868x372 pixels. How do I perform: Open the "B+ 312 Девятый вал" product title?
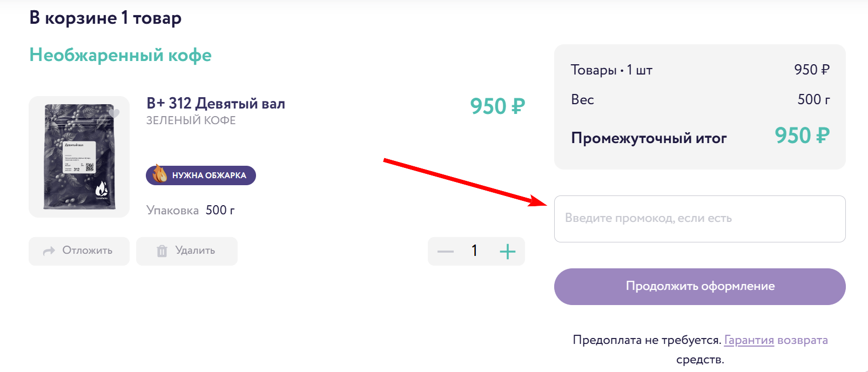[216, 103]
